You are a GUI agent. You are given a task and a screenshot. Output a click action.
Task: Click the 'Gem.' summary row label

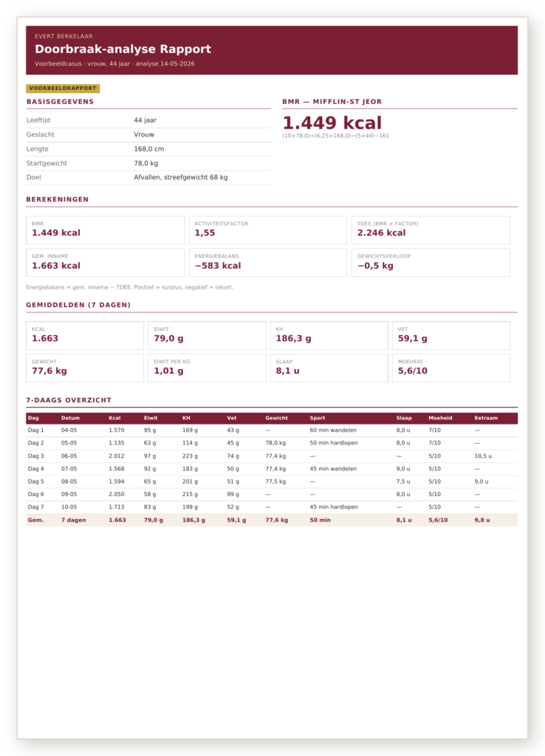(x=35, y=520)
